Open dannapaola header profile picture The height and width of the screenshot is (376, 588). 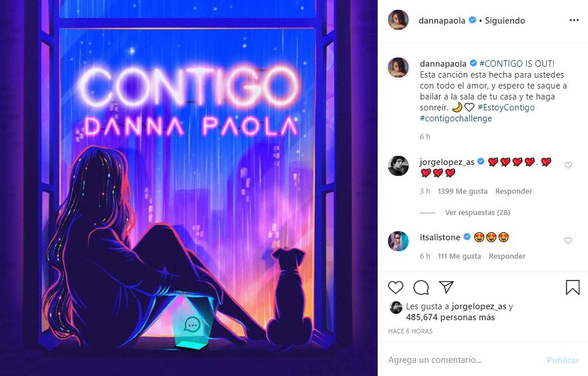click(398, 20)
